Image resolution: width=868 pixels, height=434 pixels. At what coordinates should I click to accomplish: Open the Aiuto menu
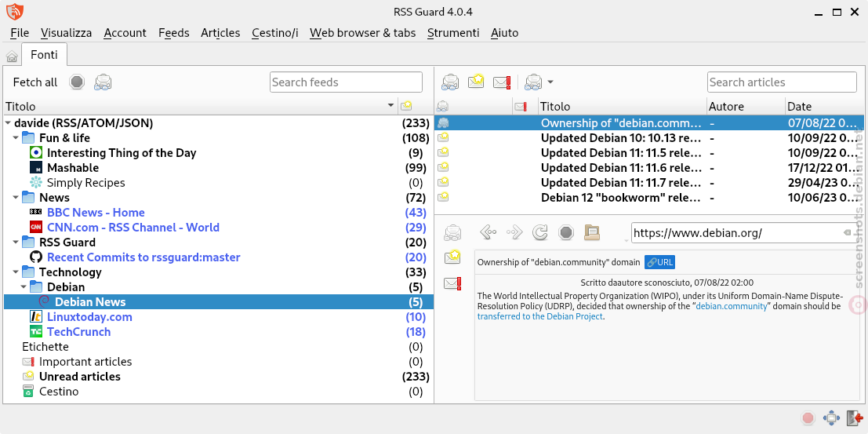pos(504,33)
